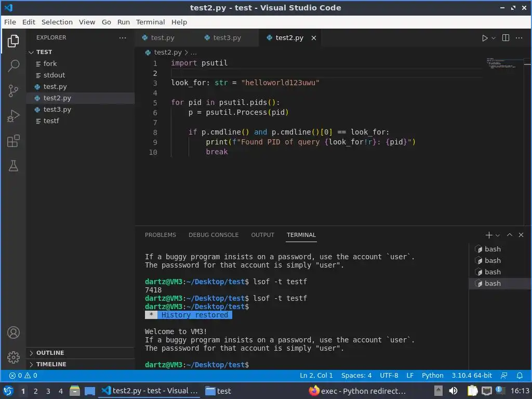Run Python file with play button
This screenshot has width=532, height=399.
click(x=485, y=38)
